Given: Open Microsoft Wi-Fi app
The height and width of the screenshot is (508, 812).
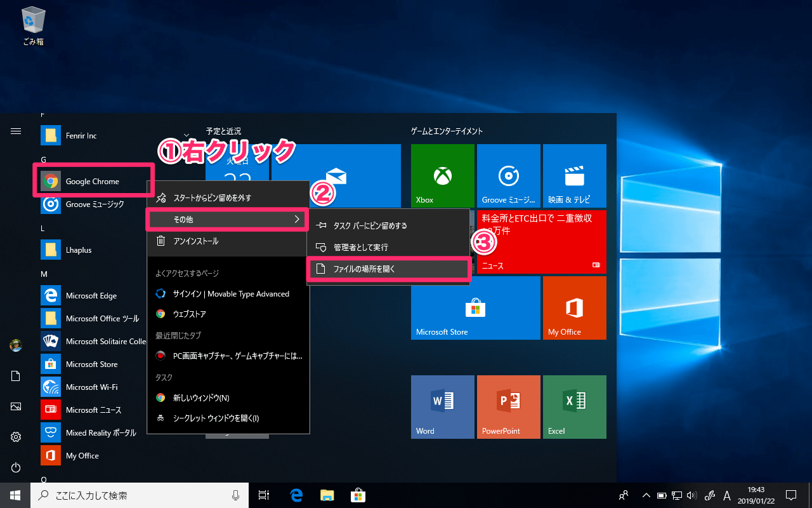Looking at the screenshot, I should click(93, 387).
